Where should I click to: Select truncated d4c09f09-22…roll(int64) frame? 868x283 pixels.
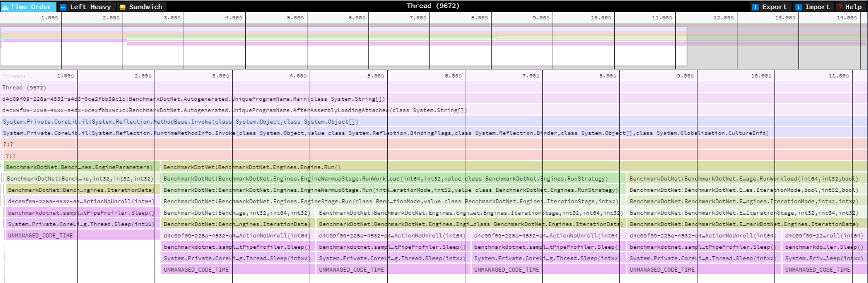click(825, 235)
